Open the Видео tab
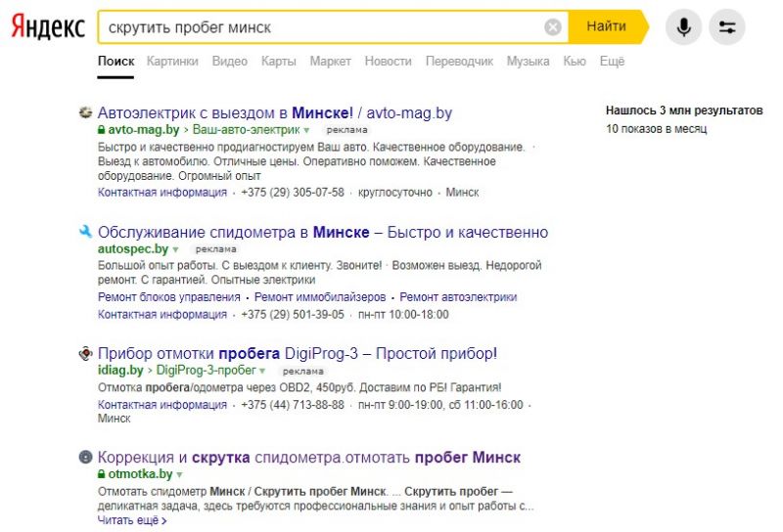Screen dimensions: 783x532 [230, 62]
